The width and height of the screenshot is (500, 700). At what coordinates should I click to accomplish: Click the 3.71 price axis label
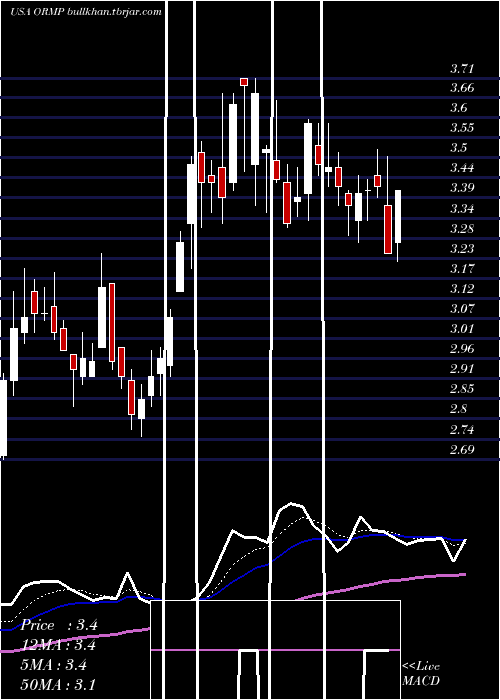click(462, 69)
